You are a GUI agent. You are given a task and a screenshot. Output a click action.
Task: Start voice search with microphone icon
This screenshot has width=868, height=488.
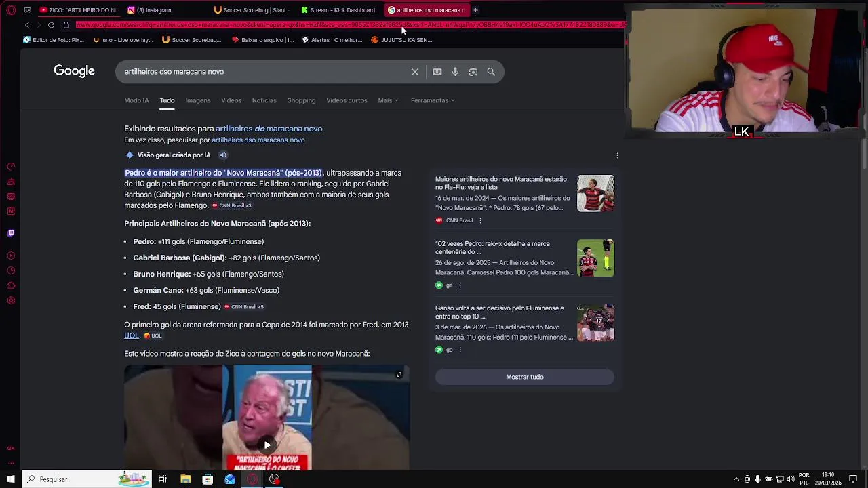pos(455,72)
